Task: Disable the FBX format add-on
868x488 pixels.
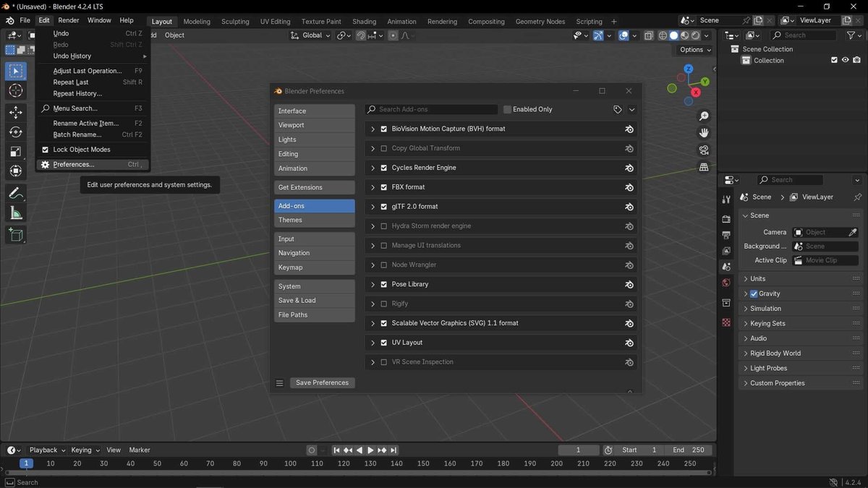Action: click(x=383, y=187)
